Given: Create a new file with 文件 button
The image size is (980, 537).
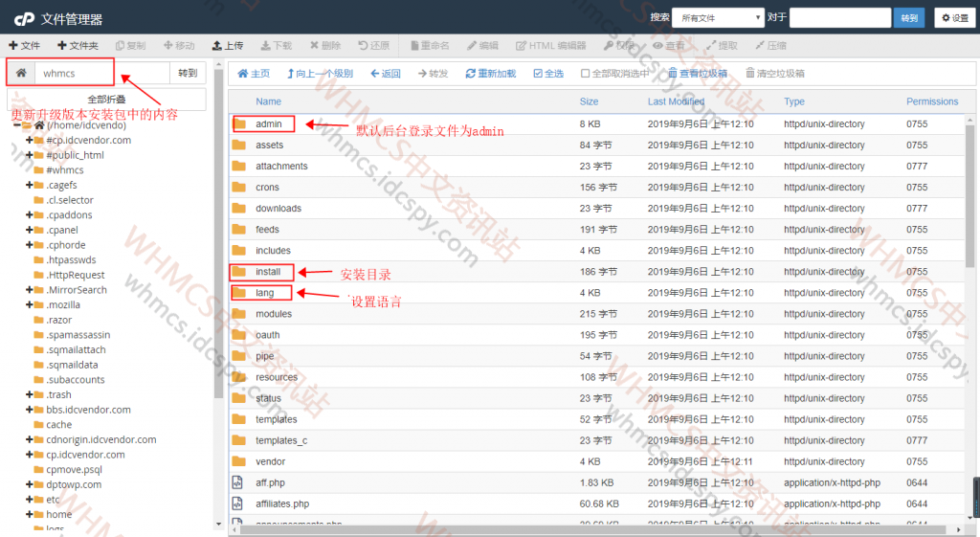Looking at the screenshot, I should [24, 46].
